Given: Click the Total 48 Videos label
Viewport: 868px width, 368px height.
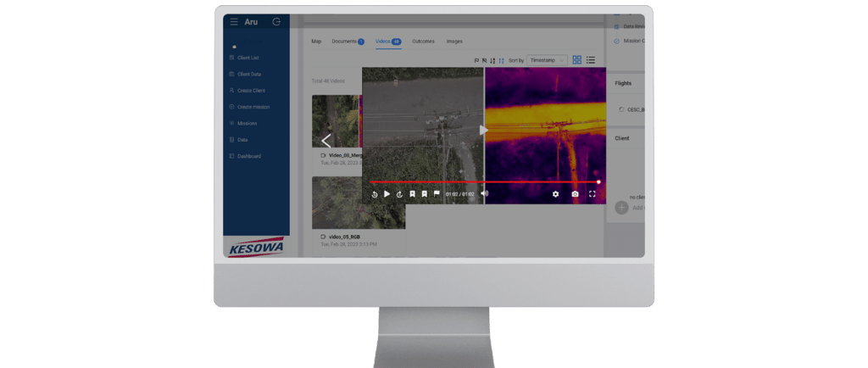Looking at the screenshot, I should coord(328,81).
